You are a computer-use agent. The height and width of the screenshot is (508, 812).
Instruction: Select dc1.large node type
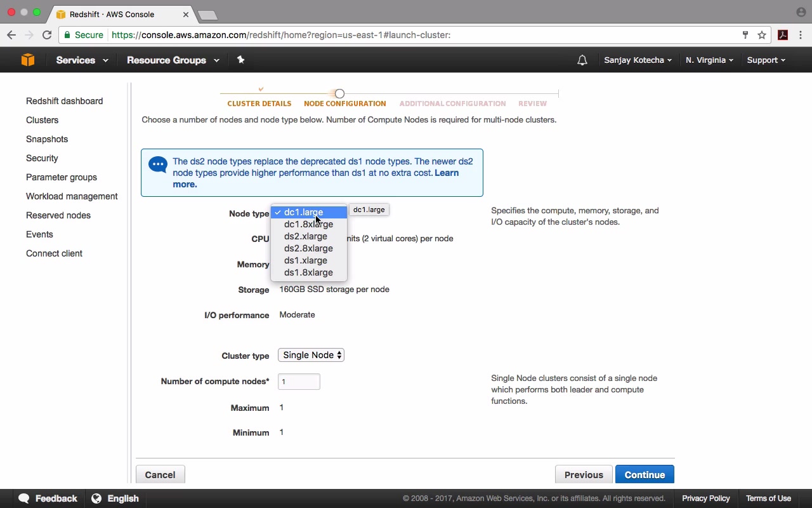tap(309, 212)
